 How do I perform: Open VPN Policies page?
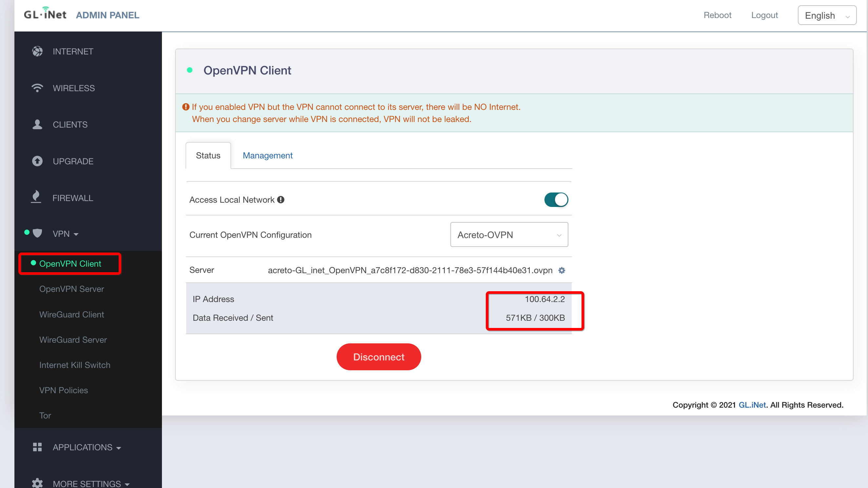63,390
